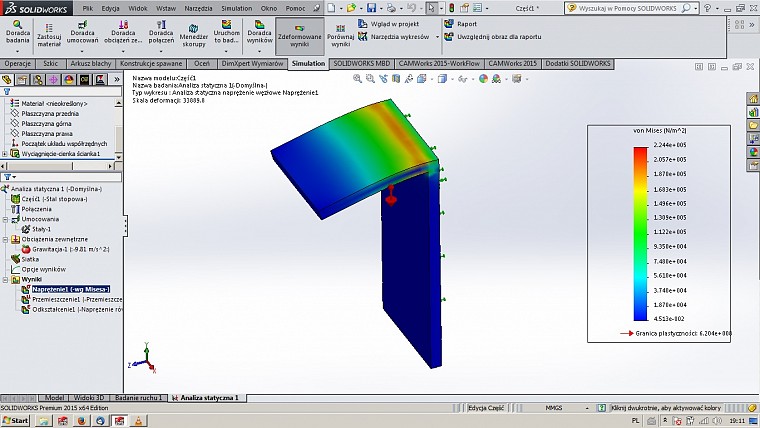Open Doradca umocowań fixtures advisor
This screenshot has height=428, width=760.
point(82,32)
